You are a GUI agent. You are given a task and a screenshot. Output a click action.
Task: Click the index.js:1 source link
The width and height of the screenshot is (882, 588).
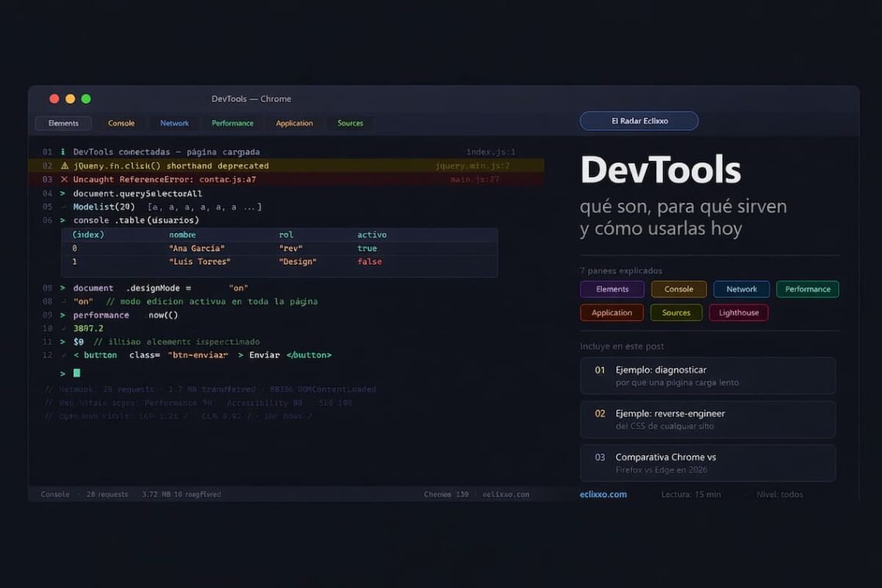491,152
